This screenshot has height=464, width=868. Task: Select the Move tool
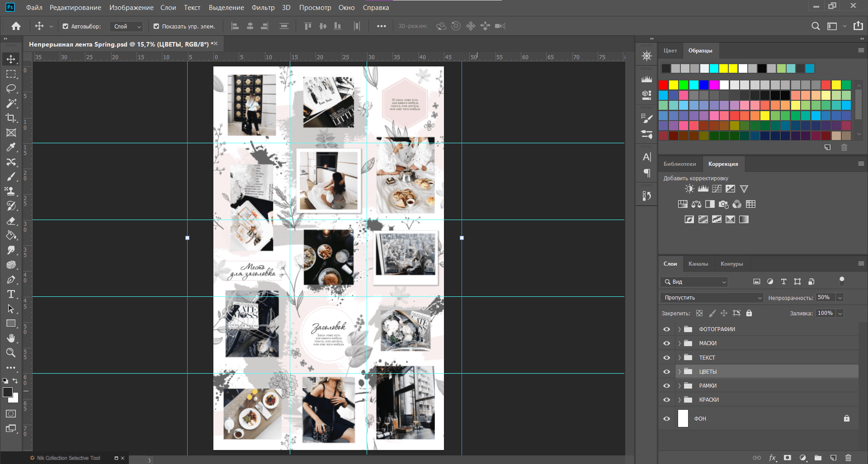11,58
